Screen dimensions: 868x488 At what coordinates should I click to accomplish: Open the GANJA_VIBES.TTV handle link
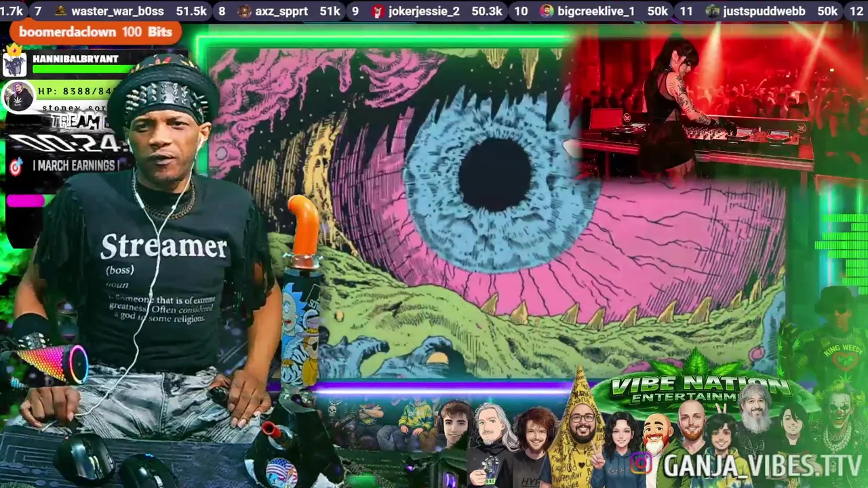point(762,466)
